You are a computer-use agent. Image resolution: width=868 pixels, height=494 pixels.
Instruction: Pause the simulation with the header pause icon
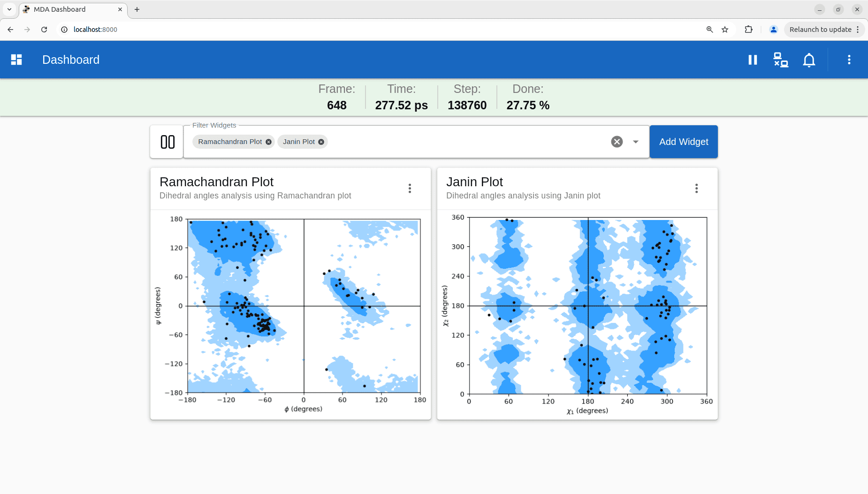pos(753,60)
